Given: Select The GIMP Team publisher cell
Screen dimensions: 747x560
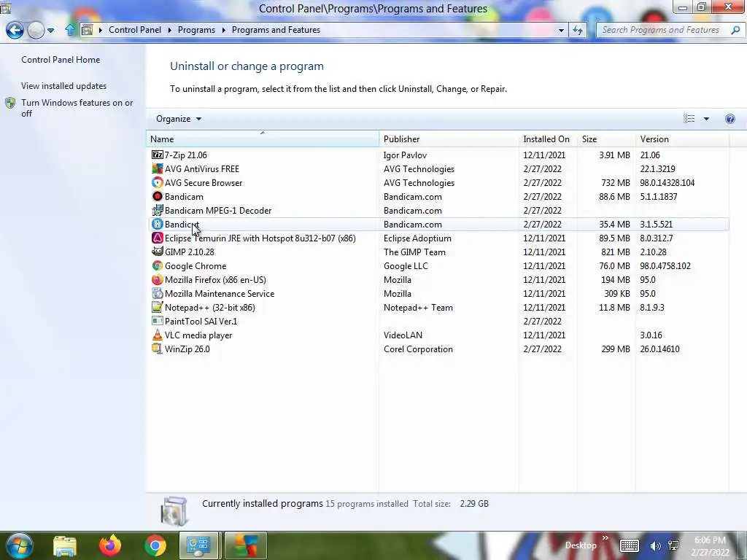Looking at the screenshot, I should [x=414, y=252].
